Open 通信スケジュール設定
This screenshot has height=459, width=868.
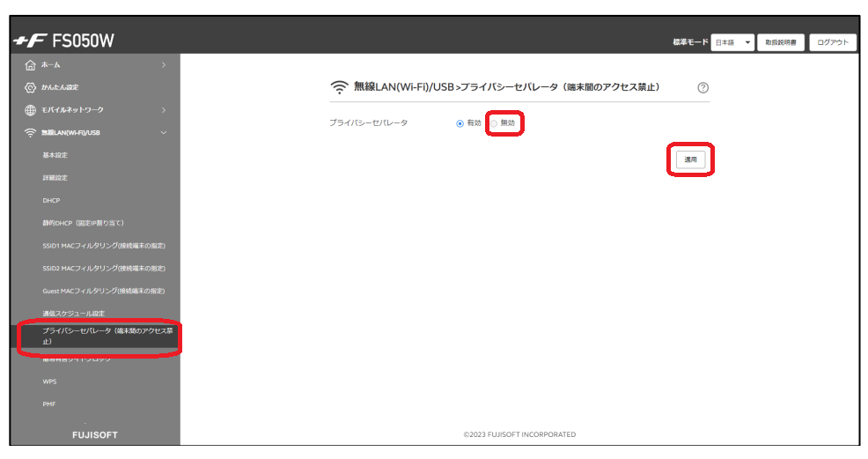(74, 314)
